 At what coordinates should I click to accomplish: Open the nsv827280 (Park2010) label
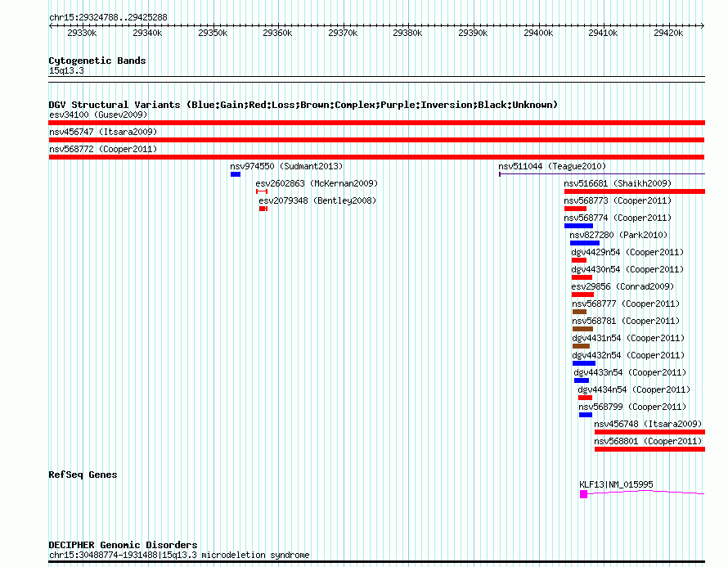pyautogui.click(x=618, y=235)
